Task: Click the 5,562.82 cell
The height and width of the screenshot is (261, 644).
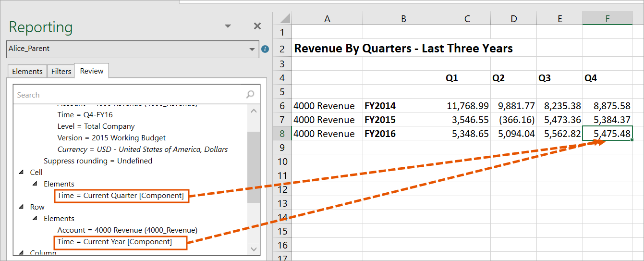Action: [559, 134]
